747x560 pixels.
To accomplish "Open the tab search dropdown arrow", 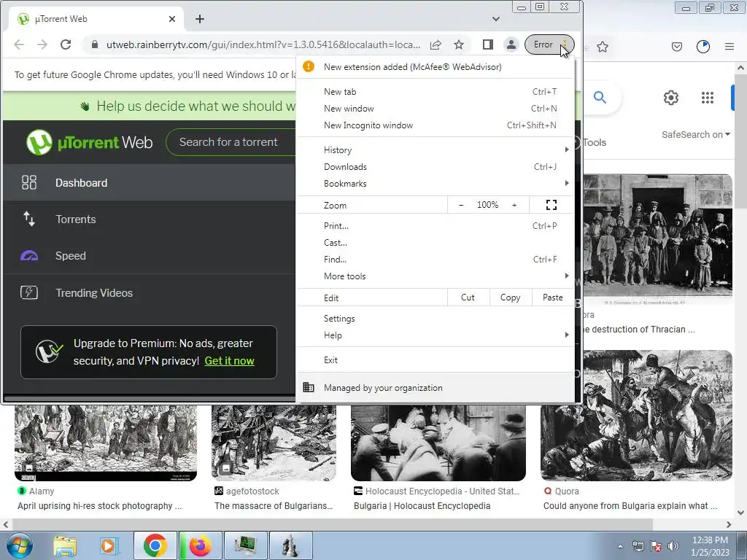I will click(x=496, y=19).
